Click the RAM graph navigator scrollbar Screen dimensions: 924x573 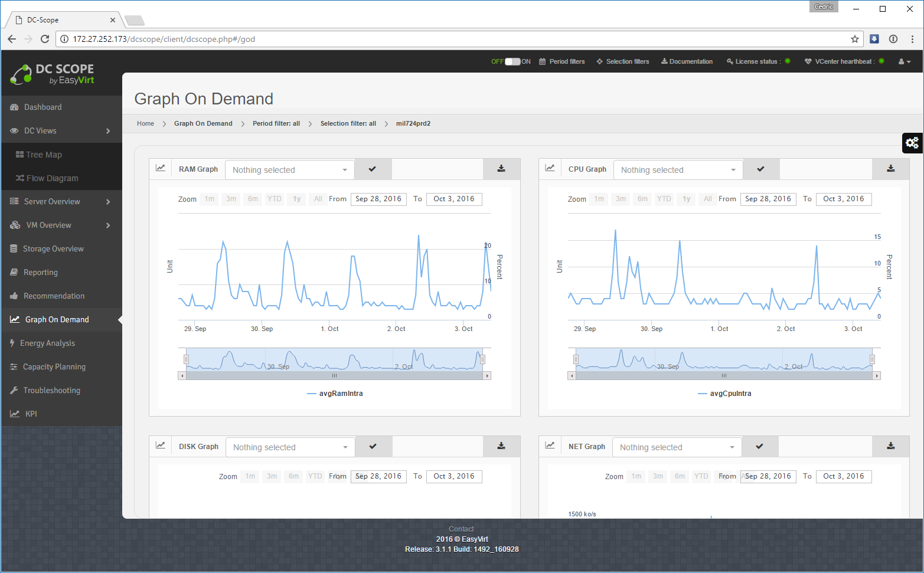click(x=334, y=375)
